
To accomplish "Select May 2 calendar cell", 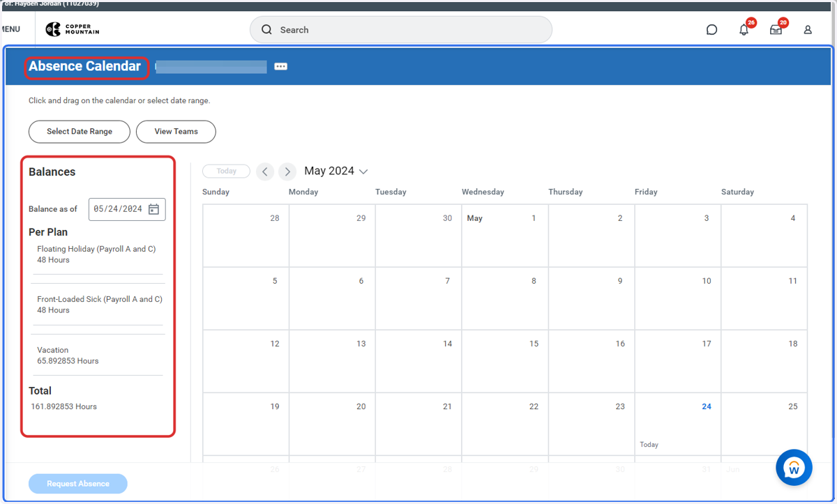I will 591,236.
